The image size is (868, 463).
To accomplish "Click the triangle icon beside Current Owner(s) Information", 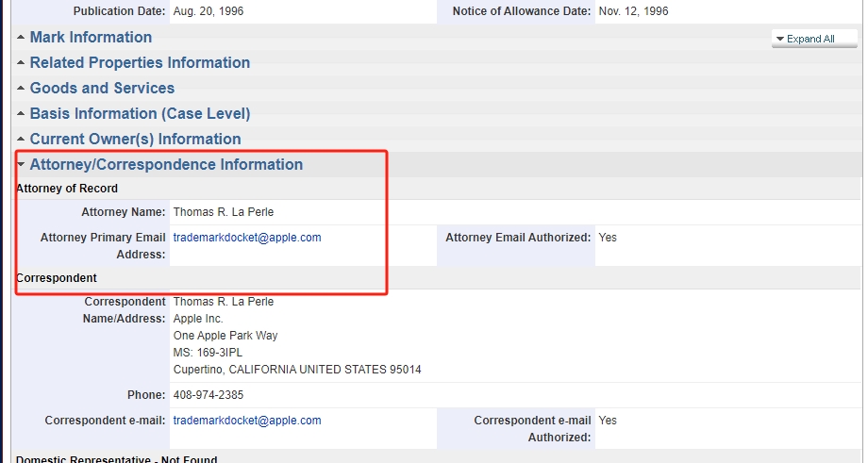I will [x=21, y=140].
